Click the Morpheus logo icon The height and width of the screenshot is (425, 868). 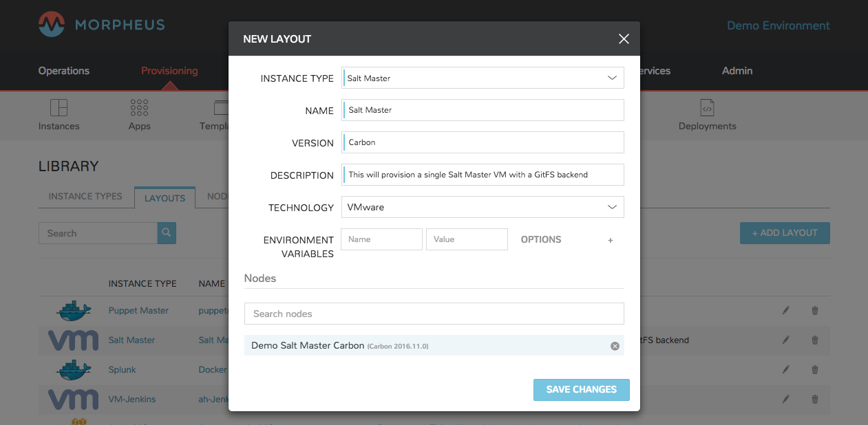52,25
